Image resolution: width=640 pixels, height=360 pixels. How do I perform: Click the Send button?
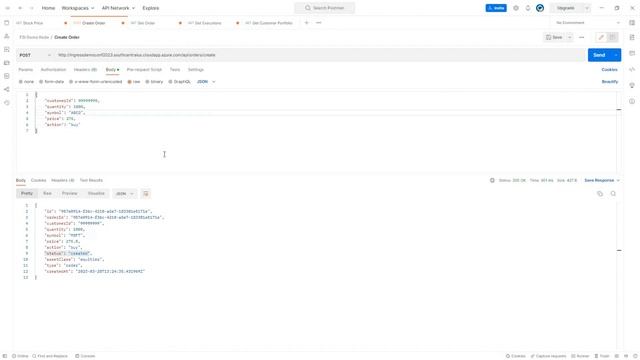click(599, 55)
